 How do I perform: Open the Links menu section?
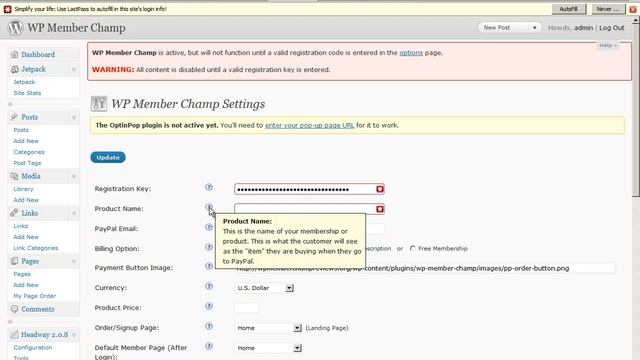click(29, 213)
